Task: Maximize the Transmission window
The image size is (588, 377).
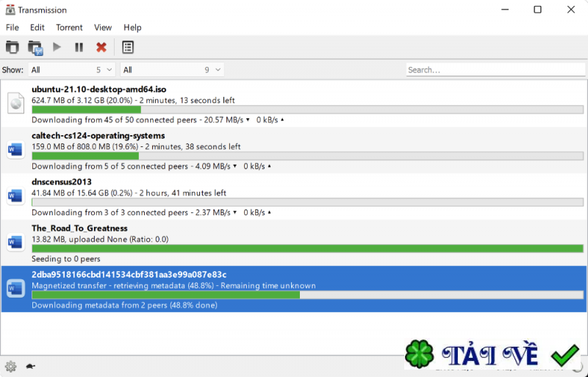Action: (x=537, y=10)
